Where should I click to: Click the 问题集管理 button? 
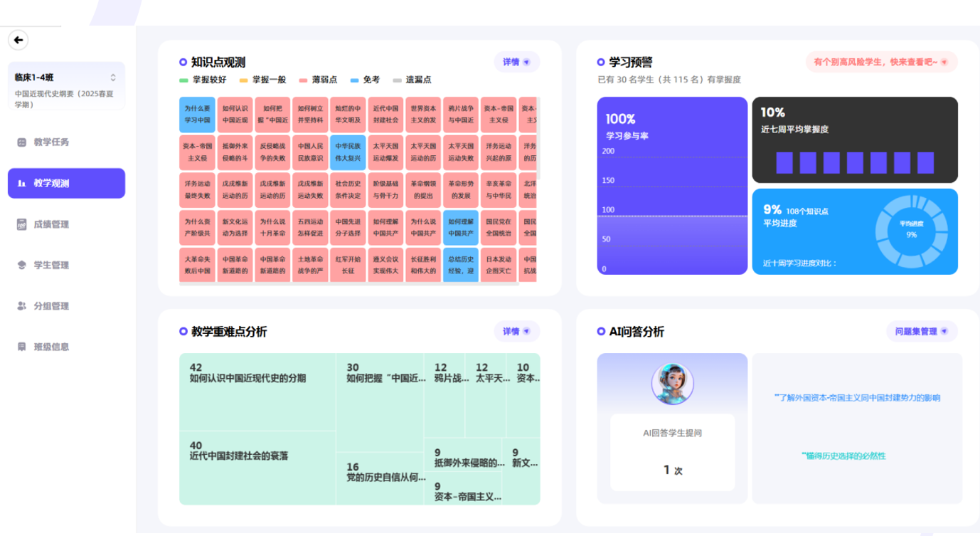pyautogui.click(x=921, y=331)
